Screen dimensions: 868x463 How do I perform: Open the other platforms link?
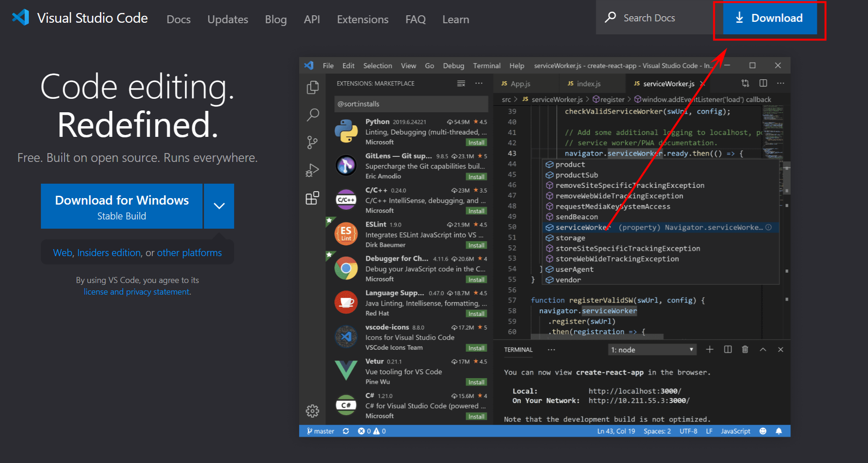(x=189, y=253)
